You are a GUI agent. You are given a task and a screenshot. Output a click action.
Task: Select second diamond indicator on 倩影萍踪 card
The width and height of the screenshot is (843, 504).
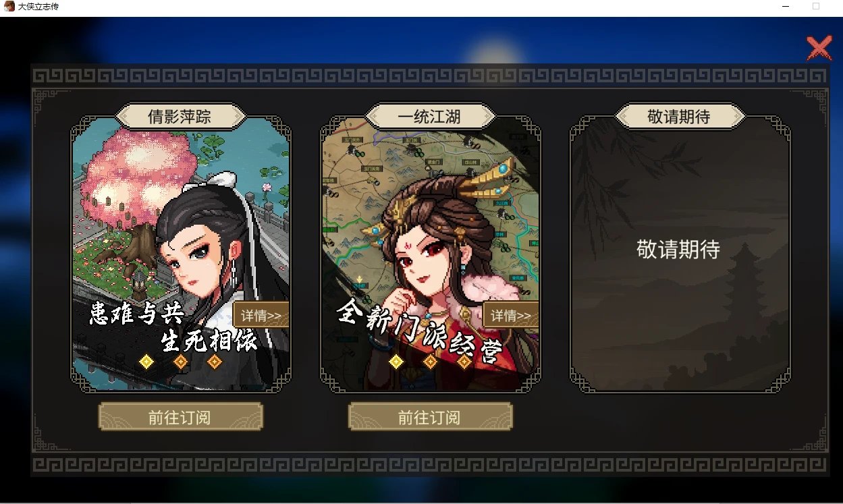(x=180, y=362)
